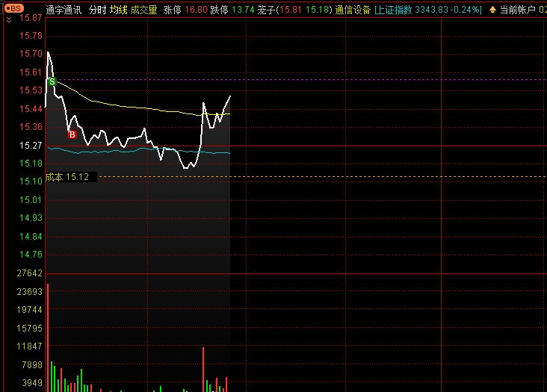Image resolution: width=547 pixels, height=392 pixels.
Task: Click the 27642 volume axis label
Action: click(x=30, y=273)
